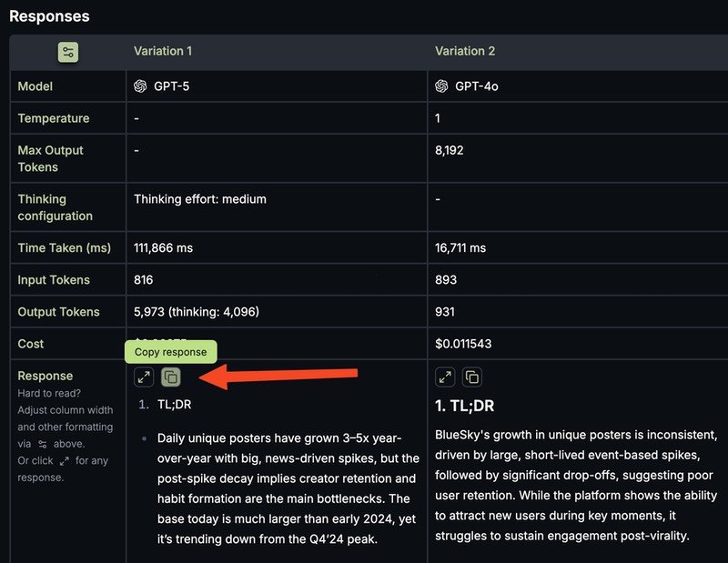
Task: Click the Variation 2 '1. TL;DR' heading
Action: point(465,406)
